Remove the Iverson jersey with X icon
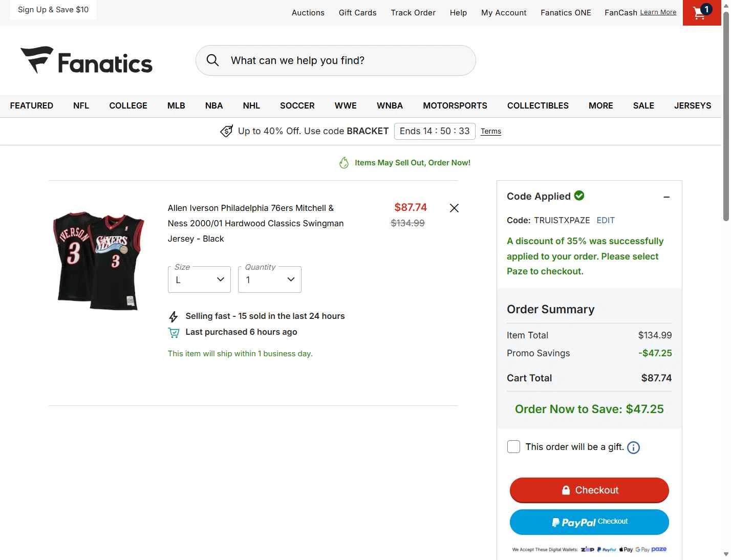 [454, 208]
